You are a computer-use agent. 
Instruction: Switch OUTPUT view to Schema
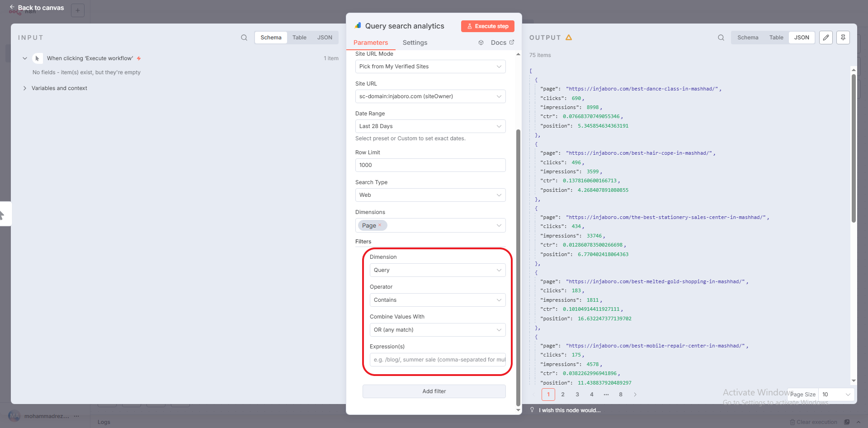pyautogui.click(x=748, y=38)
